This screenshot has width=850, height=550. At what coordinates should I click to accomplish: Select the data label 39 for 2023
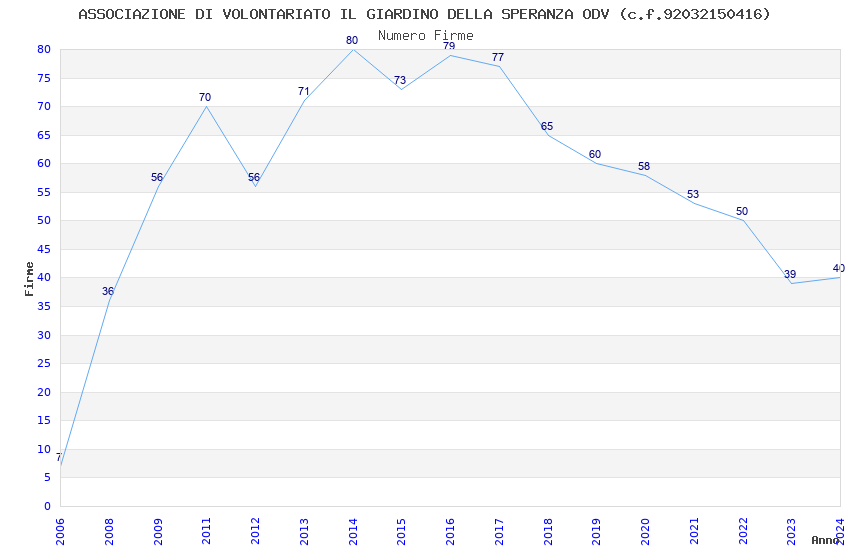coord(790,274)
